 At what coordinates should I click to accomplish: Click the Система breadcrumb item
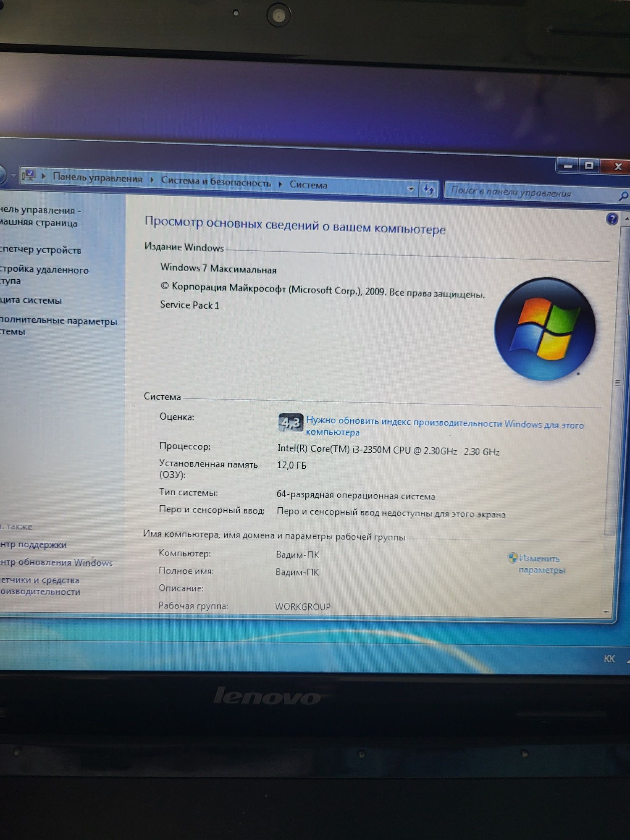click(x=308, y=185)
